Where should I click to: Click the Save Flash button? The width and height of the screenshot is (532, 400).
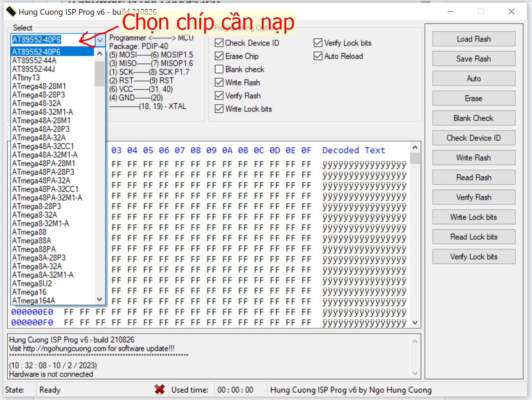[474, 59]
